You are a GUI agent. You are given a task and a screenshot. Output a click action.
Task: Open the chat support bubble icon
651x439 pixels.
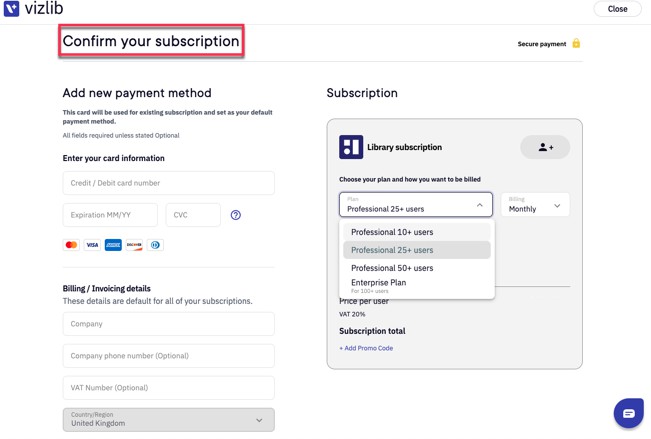pyautogui.click(x=629, y=413)
